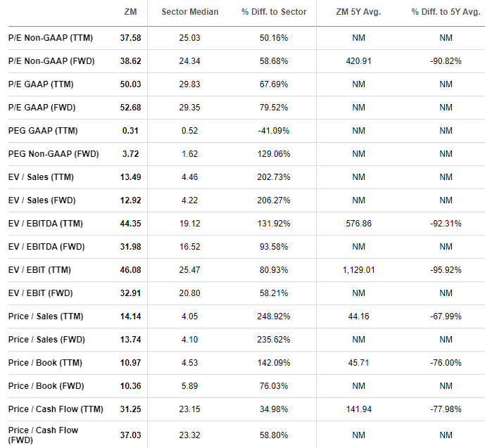This screenshot has width=485, height=448.
Task: Click the PEG GAAP (TTM) metric label
Action: coord(43,130)
